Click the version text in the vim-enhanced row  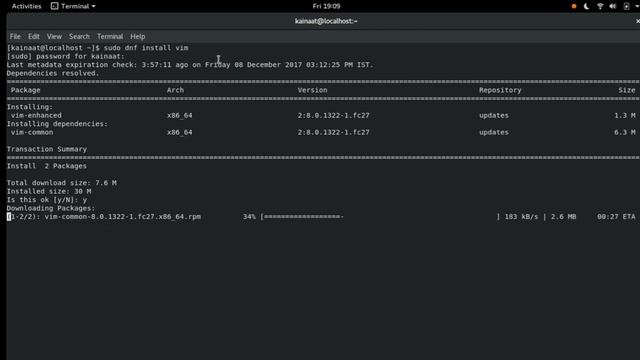coord(333,116)
